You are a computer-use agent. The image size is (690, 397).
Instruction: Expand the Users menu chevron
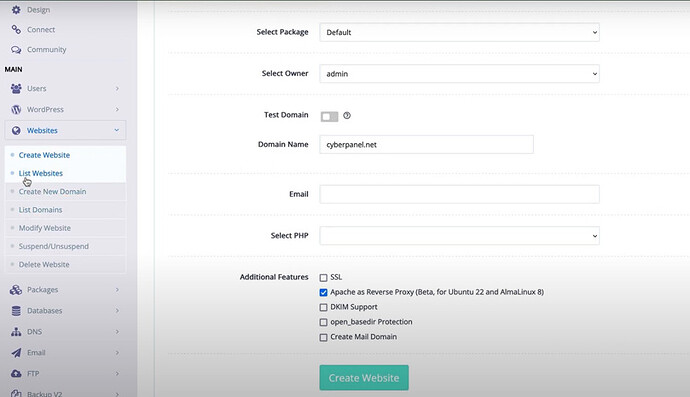coord(117,88)
